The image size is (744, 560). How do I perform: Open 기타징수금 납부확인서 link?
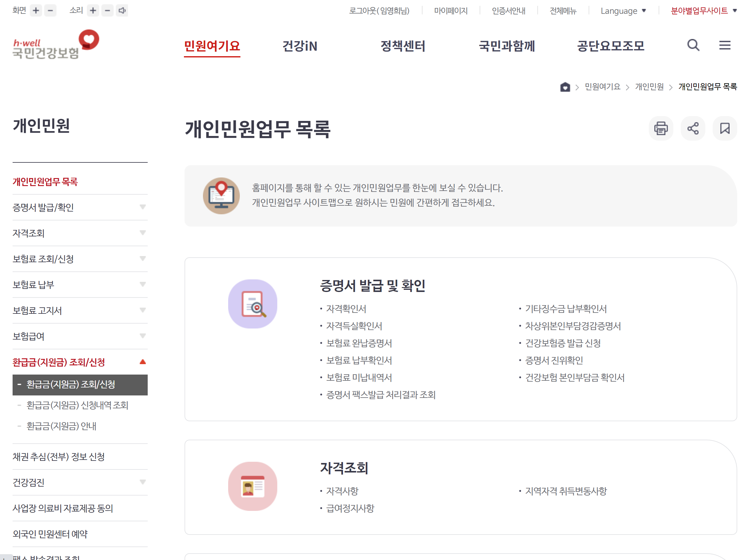coord(566,309)
